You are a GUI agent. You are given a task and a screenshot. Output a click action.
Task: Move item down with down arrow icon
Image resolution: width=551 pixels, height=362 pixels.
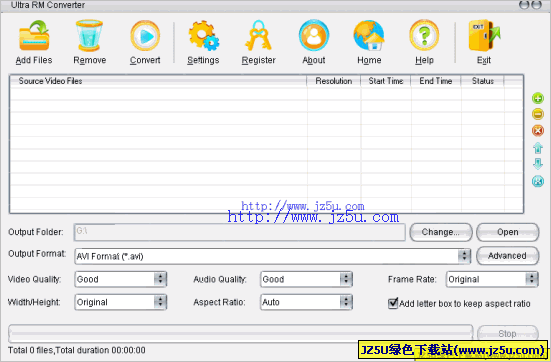[x=538, y=164]
